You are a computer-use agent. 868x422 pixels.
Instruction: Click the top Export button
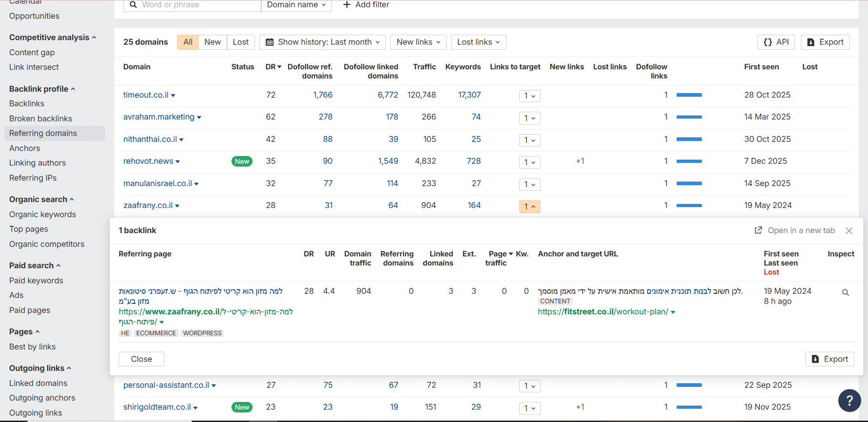coord(825,42)
